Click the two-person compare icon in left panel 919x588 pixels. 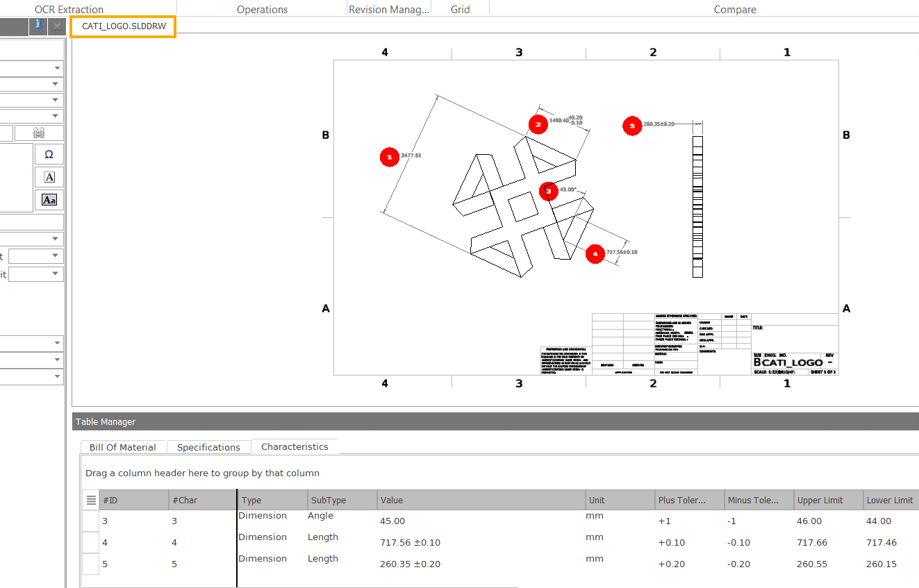point(40,133)
